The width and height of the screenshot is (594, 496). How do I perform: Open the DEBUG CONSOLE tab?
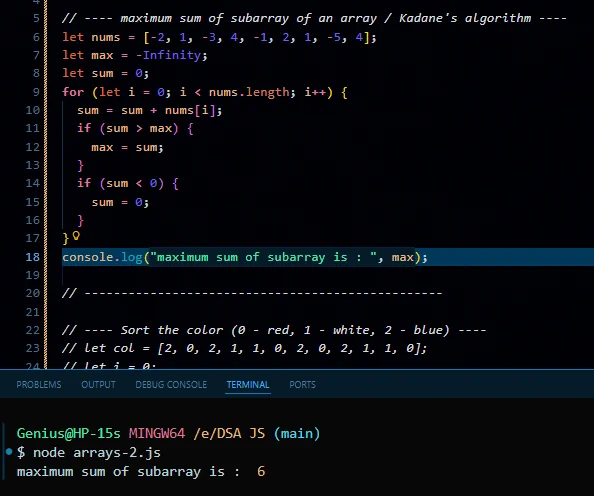171,385
